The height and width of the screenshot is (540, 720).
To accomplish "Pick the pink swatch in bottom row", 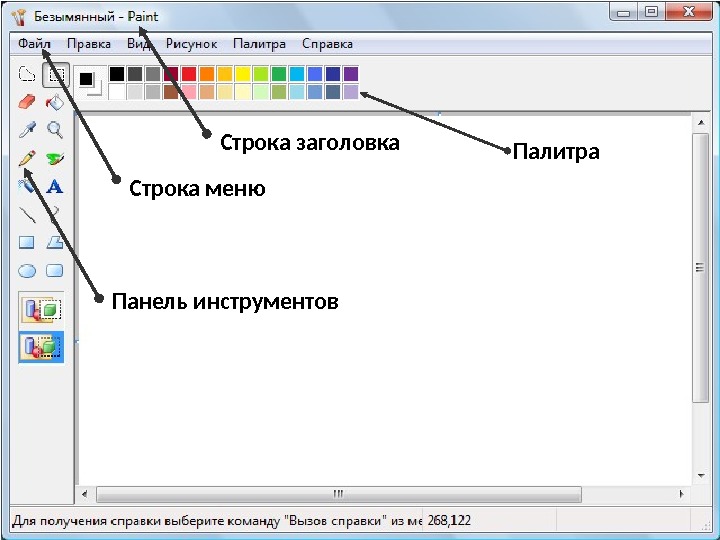I will (189, 92).
